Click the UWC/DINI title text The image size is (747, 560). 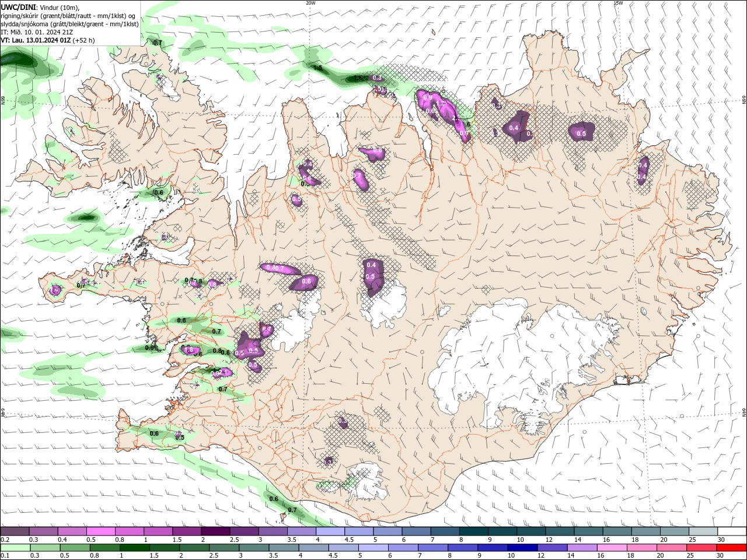[19, 7]
